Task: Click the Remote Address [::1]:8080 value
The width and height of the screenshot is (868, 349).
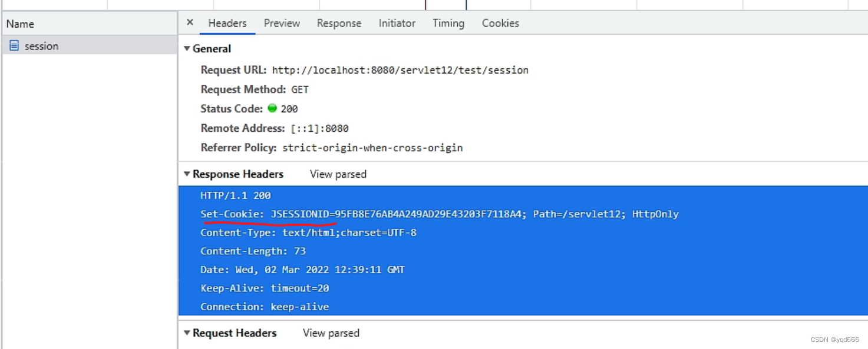Action: click(320, 128)
